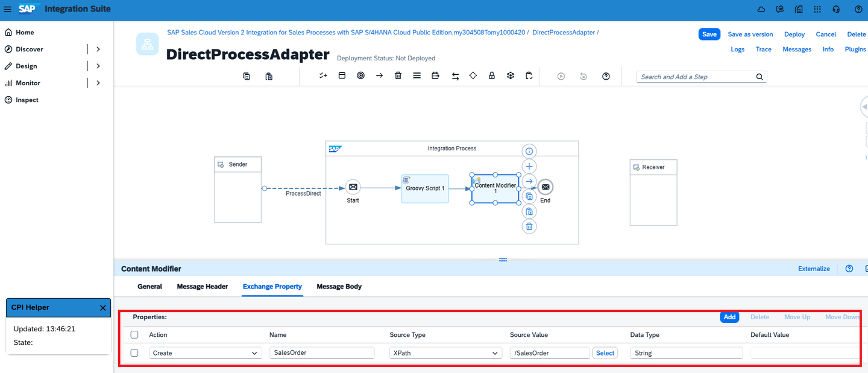
Task: Click the clear simulation icon
Action: [x=583, y=76]
